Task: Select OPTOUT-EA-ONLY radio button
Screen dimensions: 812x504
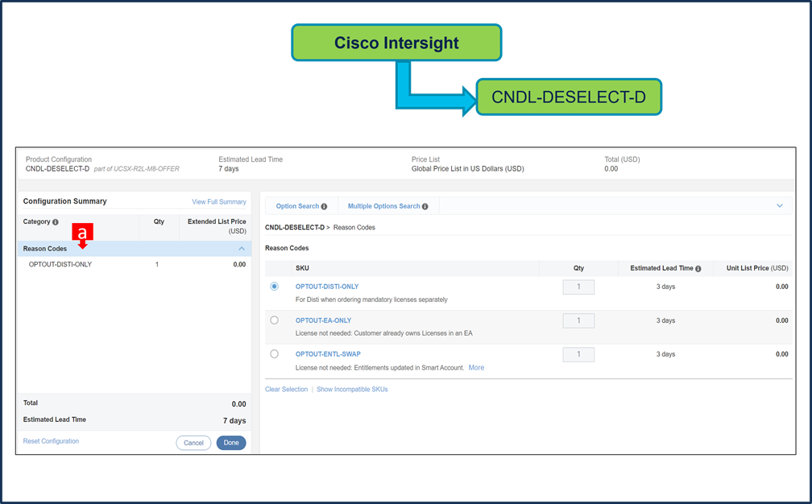Action: (x=275, y=320)
